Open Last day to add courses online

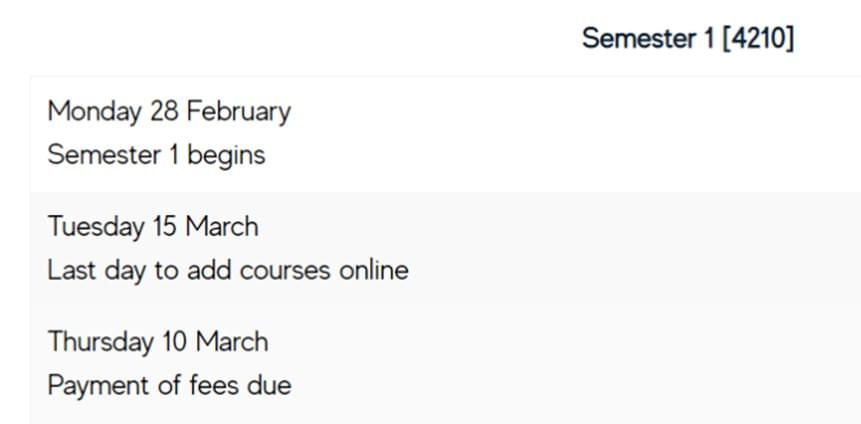228,270
